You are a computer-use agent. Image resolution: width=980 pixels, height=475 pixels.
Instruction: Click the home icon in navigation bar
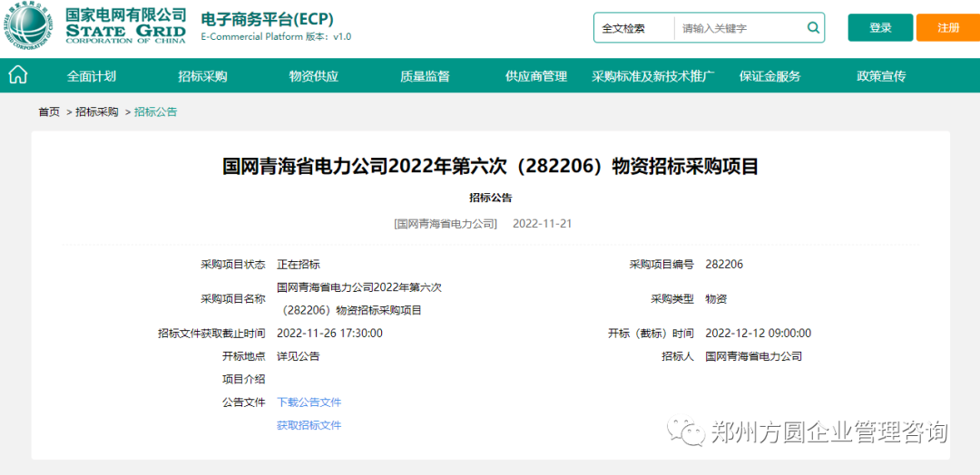coord(18,75)
